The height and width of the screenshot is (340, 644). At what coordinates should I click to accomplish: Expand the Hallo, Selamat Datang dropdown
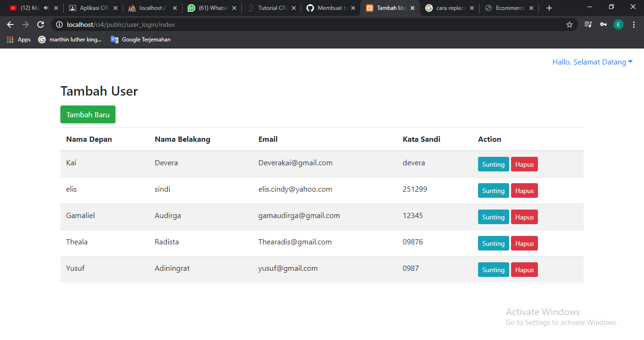tap(593, 62)
